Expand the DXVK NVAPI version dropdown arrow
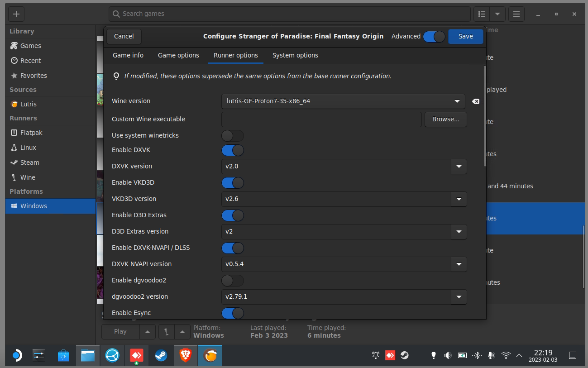588x368 pixels. pyautogui.click(x=459, y=264)
